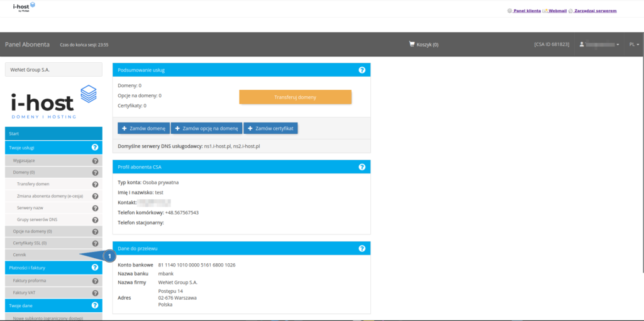Click the Zamów domenę button
The height and width of the screenshot is (321, 644).
click(143, 128)
